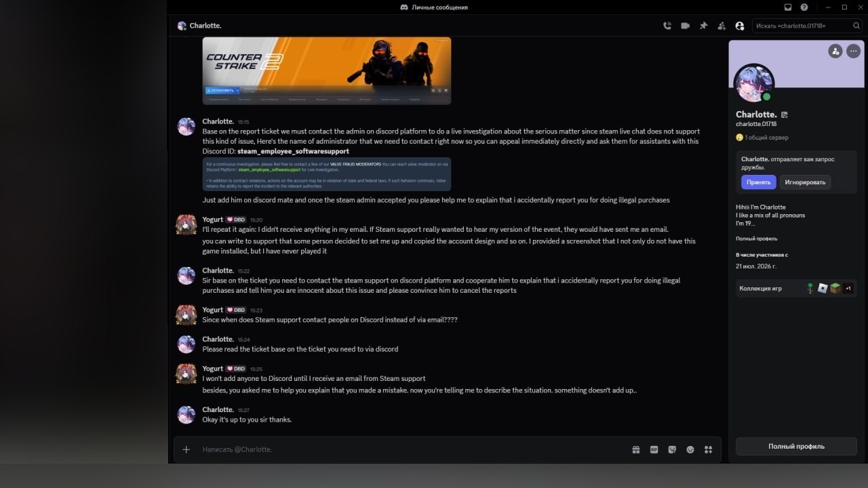Click Yogurt's avatar at 15:20 message
This screenshot has height=488, width=868.
click(186, 224)
